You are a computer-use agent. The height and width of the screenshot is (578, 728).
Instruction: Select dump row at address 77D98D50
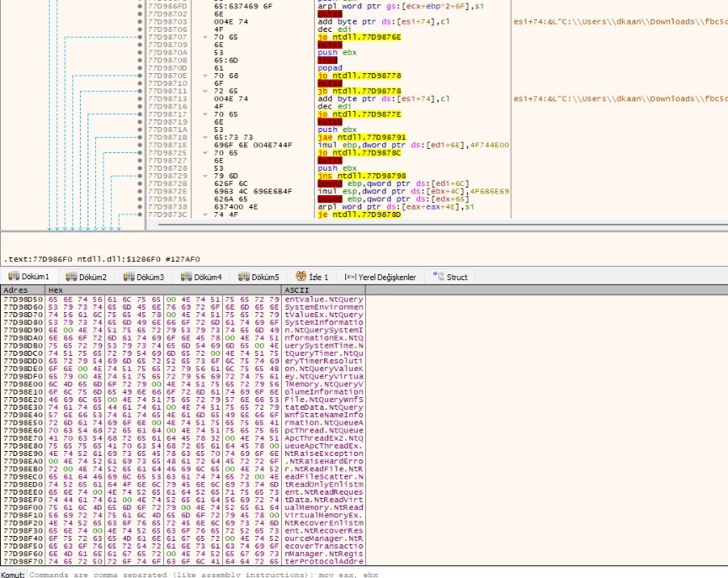[x=183, y=300]
